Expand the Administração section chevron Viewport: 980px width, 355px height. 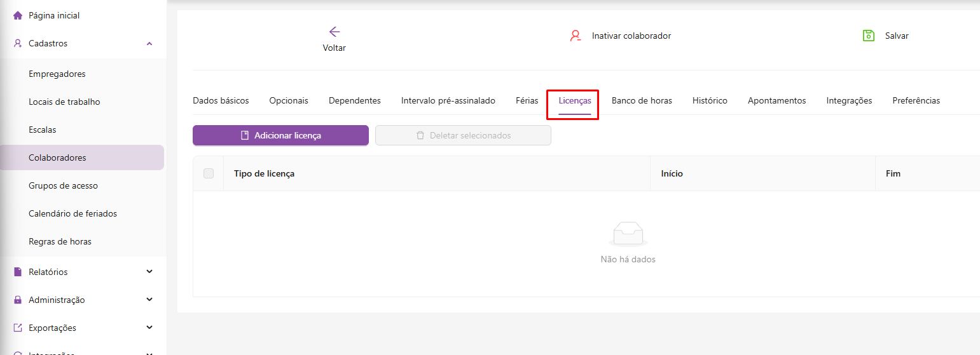[149, 300]
